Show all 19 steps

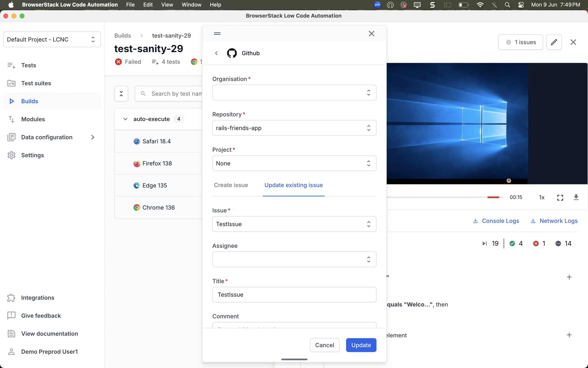[x=491, y=243]
